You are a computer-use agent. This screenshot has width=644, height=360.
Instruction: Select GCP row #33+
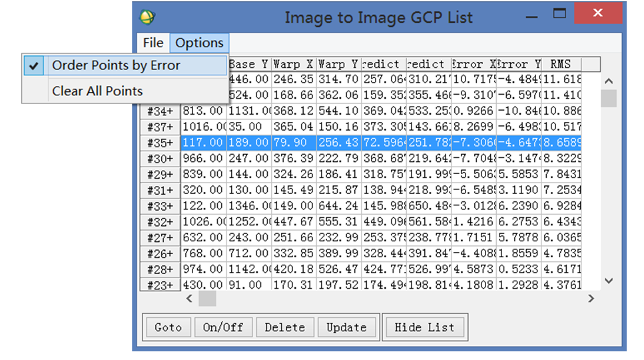[x=161, y=206]
